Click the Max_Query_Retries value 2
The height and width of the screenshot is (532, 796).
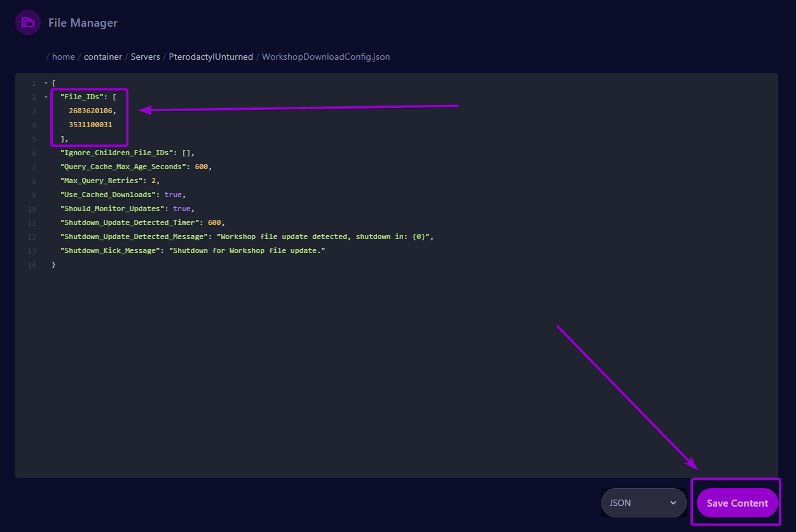click(x=153, y=181)
